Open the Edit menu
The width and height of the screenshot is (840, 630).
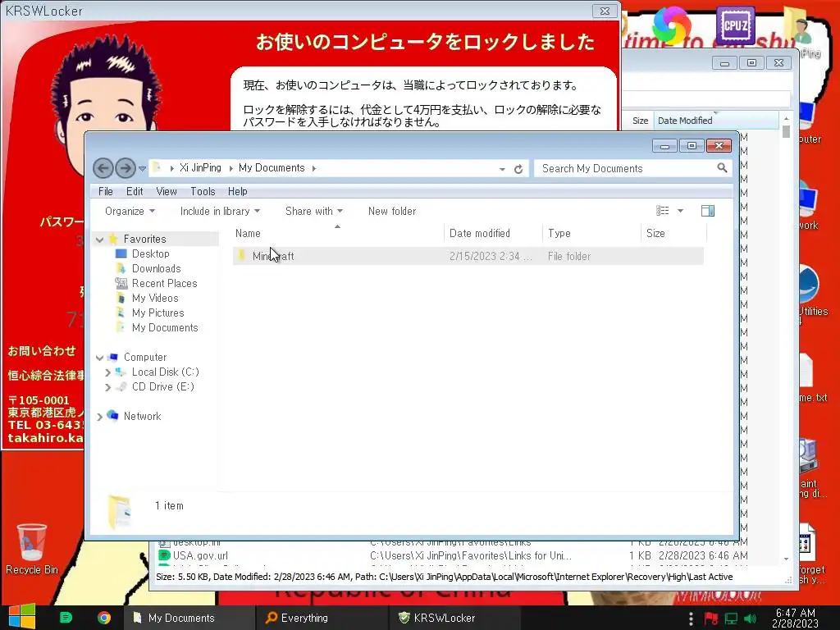coord(135,191)
